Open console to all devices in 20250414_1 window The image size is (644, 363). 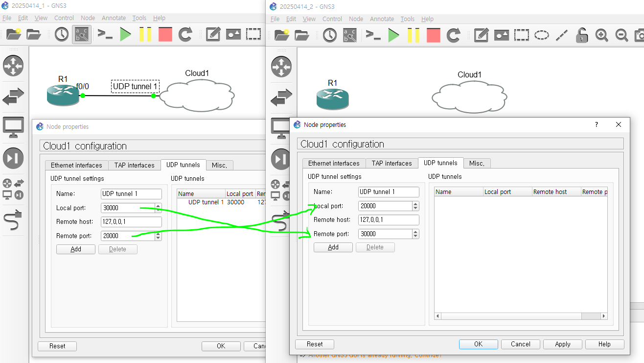(105, 34)
